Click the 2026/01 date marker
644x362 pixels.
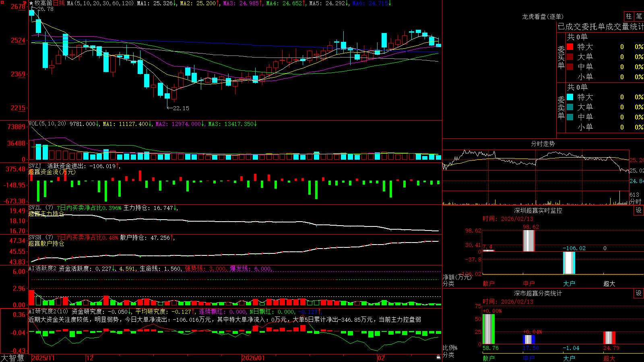click(254, 358)
